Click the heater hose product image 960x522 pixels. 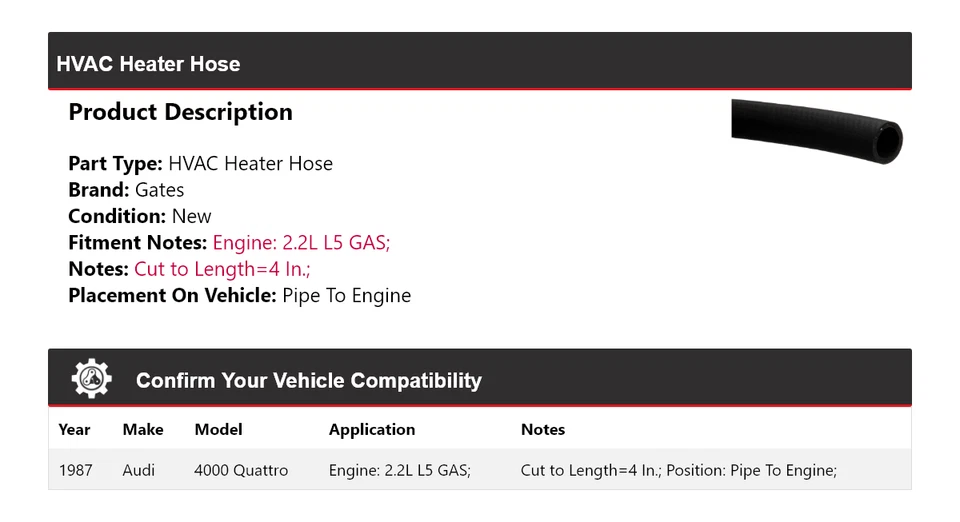pos(817,133)
